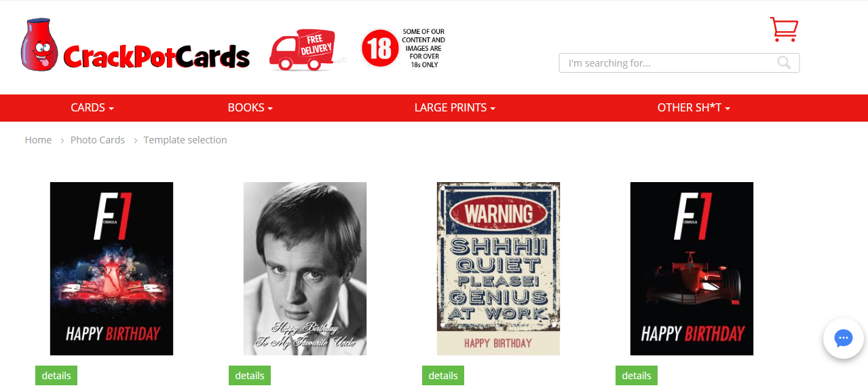Open the blue chat bubble widget
Viewport: 868px width, 388px height.
pyautogui.click(x=843, y=338)
